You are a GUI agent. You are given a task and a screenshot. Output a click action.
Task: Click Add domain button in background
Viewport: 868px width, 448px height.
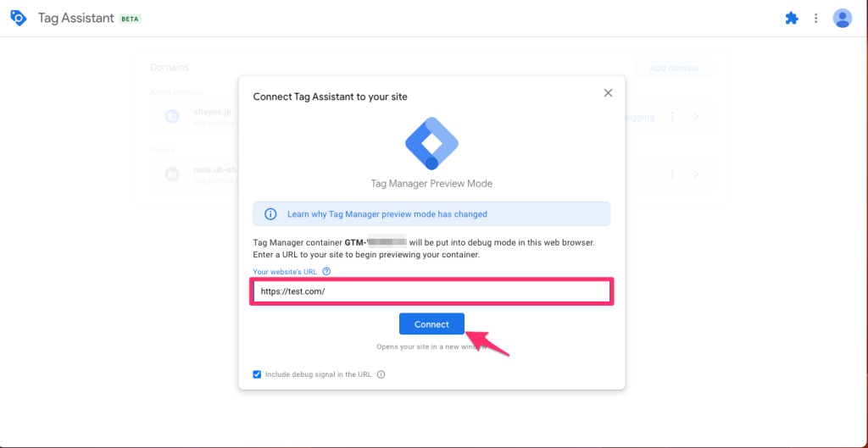click(x=673, y=68)
